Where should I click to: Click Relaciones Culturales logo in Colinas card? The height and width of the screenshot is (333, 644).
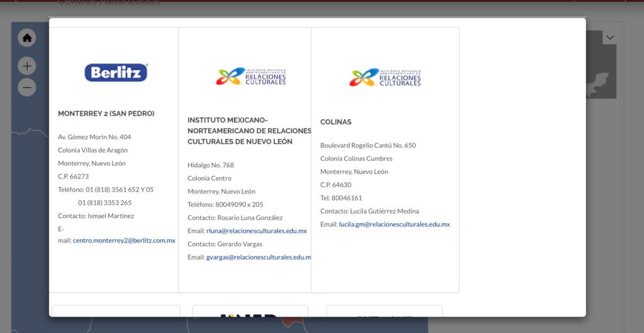(386, 77)
